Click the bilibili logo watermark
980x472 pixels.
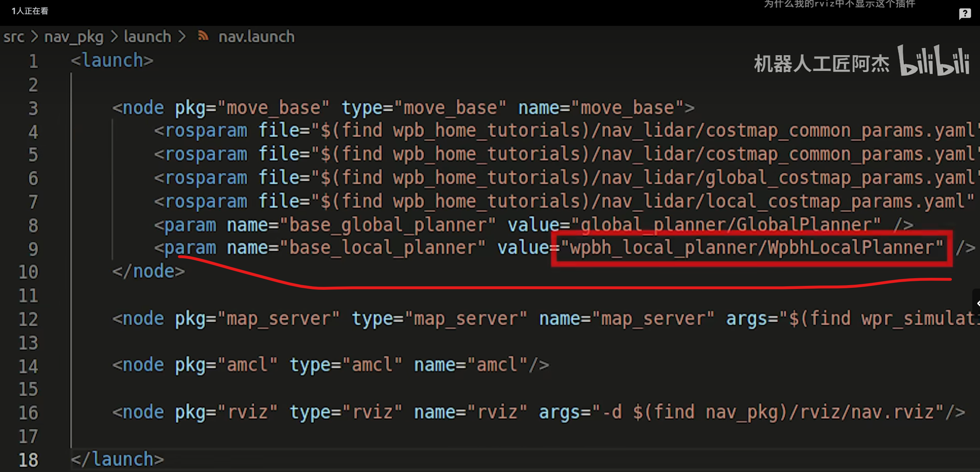933,61
